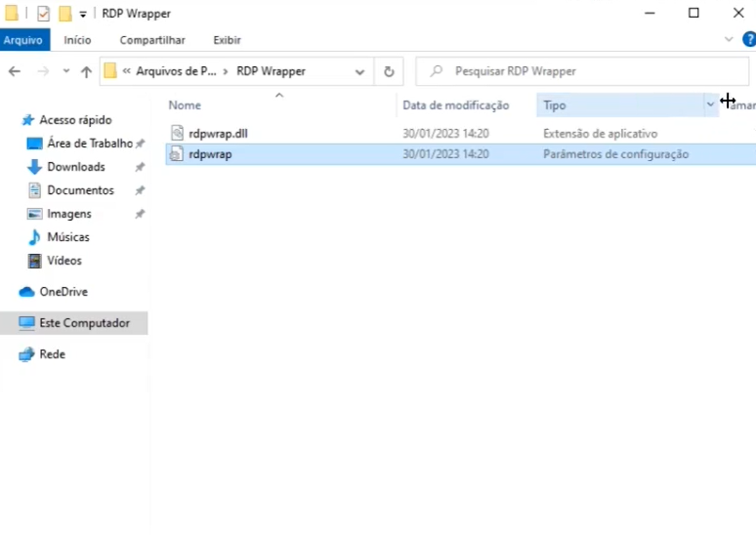Click the RDP Wrapper breadcrumb segment
This screenshot has width=756, height=535.
(x=271, y=71)
